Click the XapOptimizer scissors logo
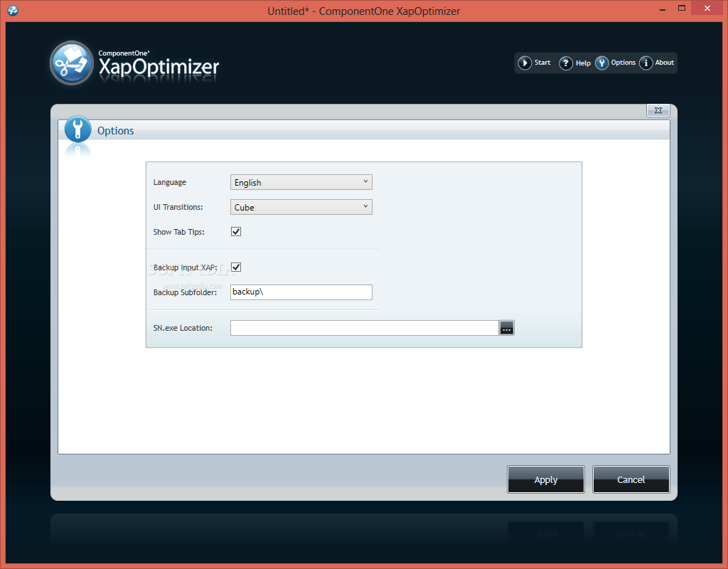Screen dimensions: 728x569 coord(72,63)
